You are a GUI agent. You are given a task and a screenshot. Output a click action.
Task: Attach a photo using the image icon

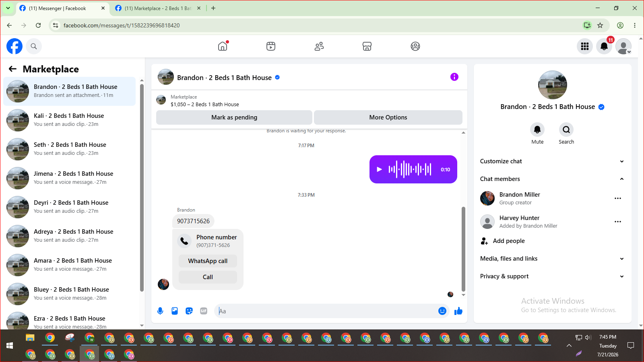click(x=175, y=311)
